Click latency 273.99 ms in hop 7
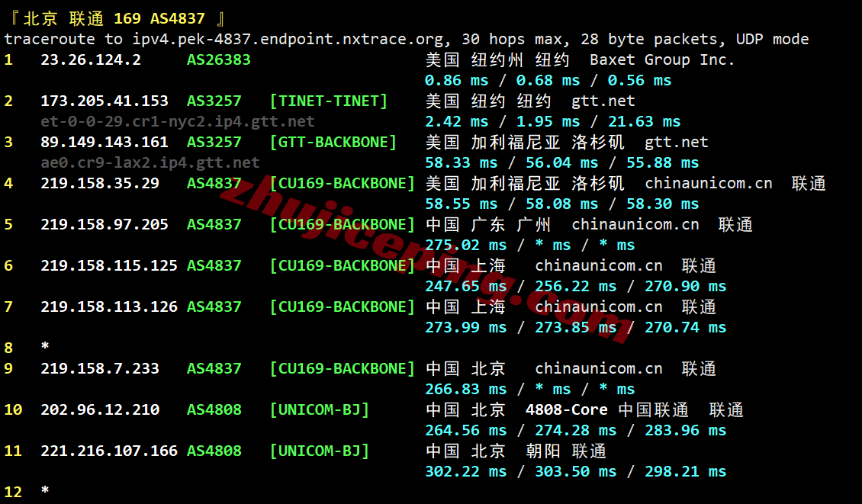 tap(465, 328)
